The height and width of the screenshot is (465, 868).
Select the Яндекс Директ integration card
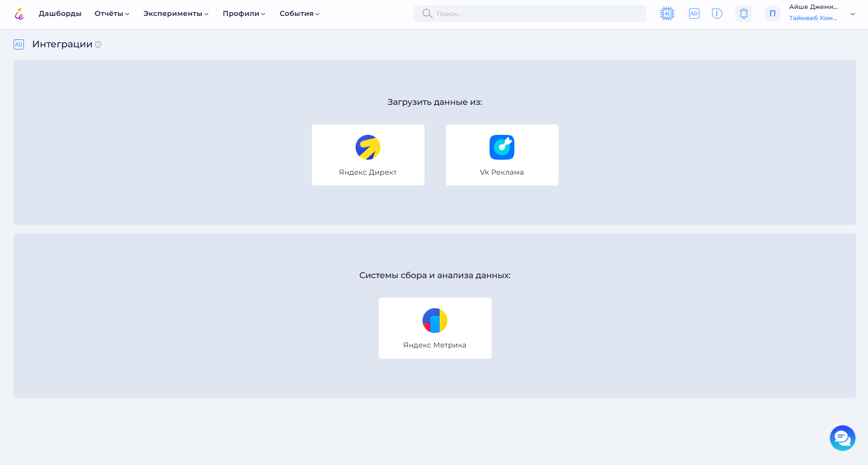click(368, 155)
